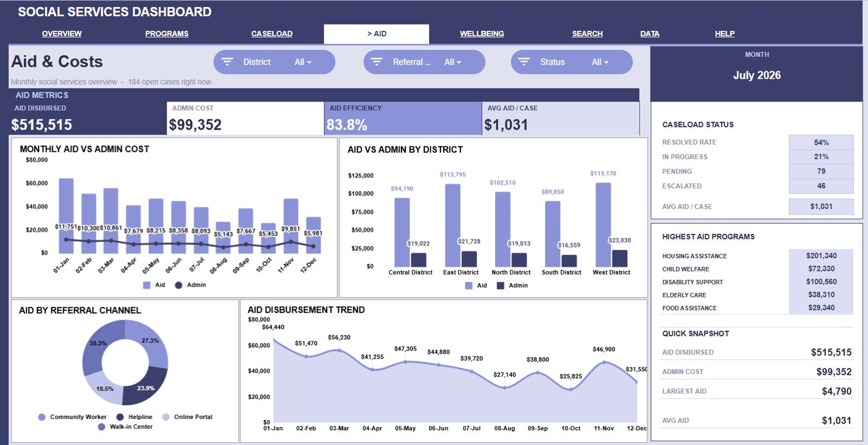
Task: Click the Helpline legend dot
Action: [x=119, y=417]
